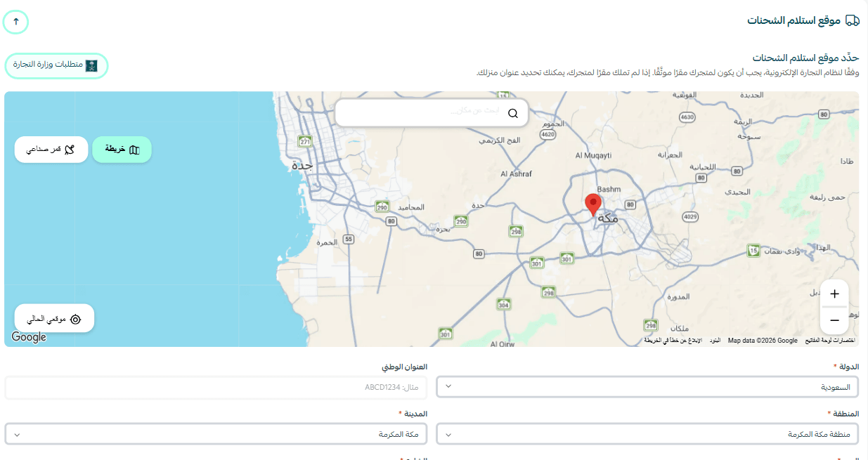
Task: Open اختصارات لوحة المفاتيح keyboard shortcuts
Action: point(829,341)
